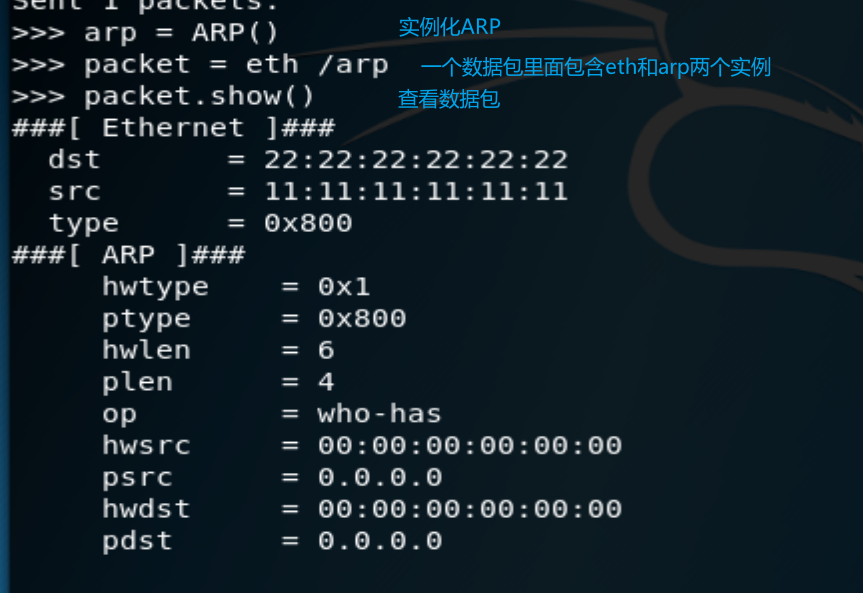Click the pdst value 0.0.0.0
Screen dimensions: 863x593
tap(380, 541)
